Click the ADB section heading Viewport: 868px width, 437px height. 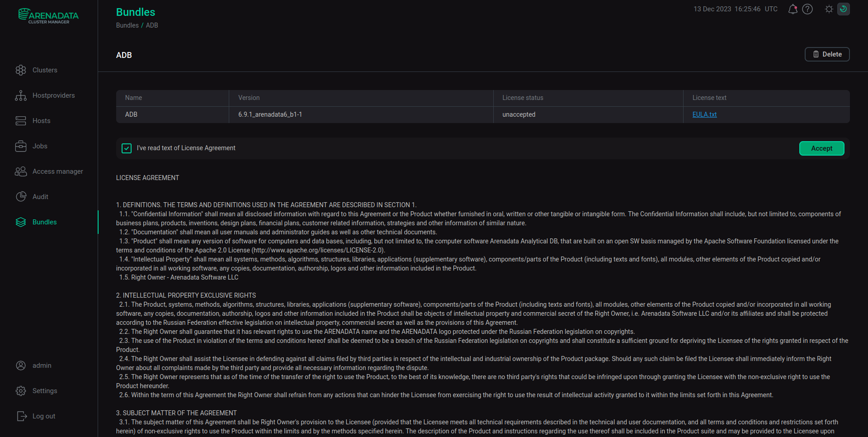click(x=124, y=55)
